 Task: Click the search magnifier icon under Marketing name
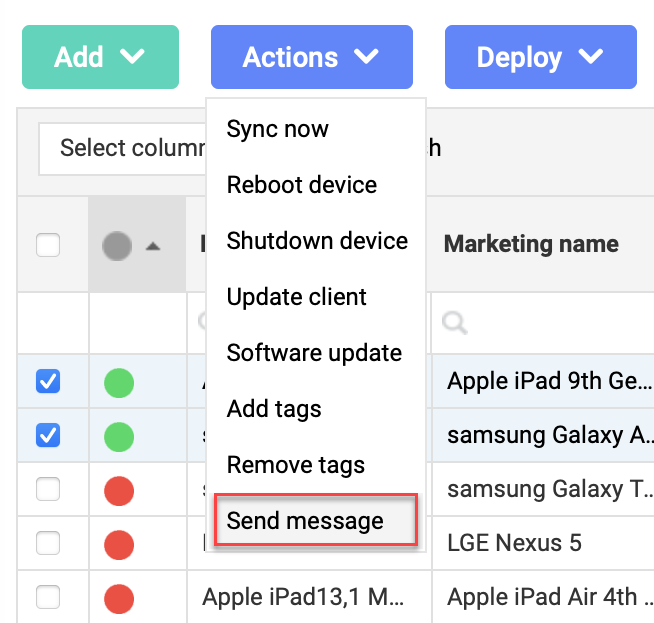455,322
